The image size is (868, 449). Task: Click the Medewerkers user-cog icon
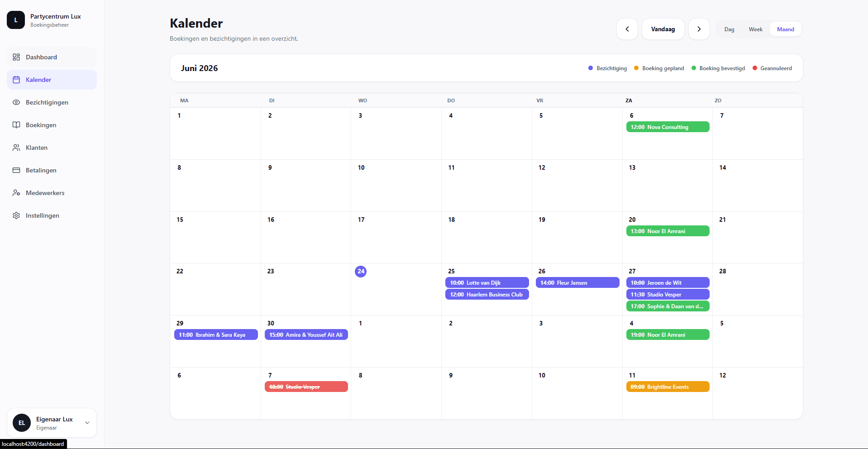coord(16,193)
